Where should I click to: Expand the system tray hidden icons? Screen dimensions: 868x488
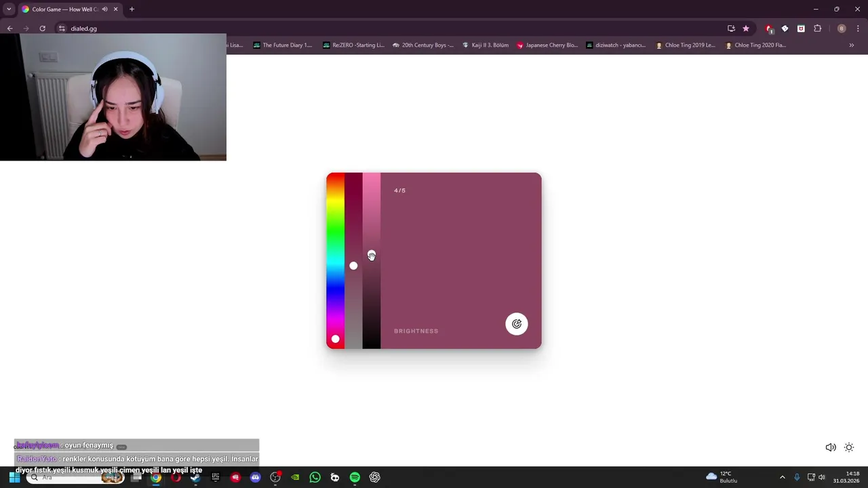pos(782,477)
